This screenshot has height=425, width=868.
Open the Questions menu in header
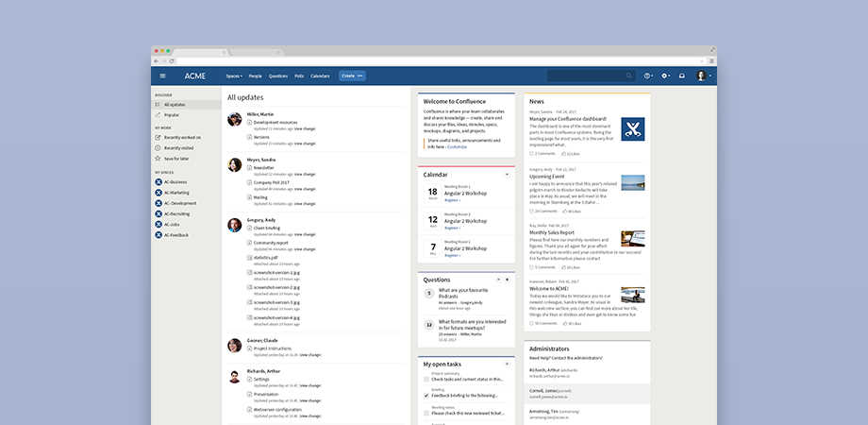[x=278, y=76]
